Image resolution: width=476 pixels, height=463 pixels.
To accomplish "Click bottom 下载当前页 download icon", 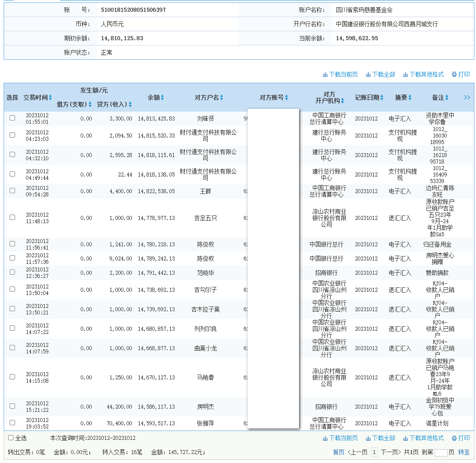I will [x=325, y=438].
